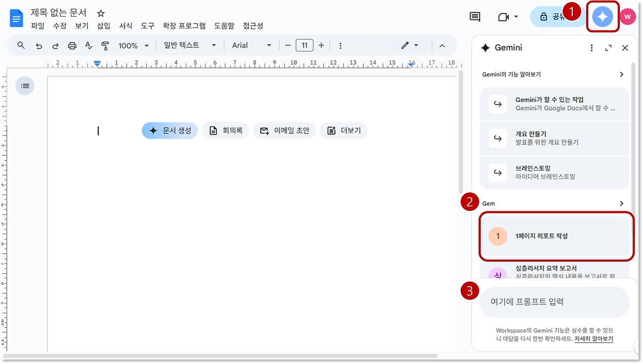643x364 pixels.
Task: Click the blue left indent marker on ruler
Action: pos(97,63)
